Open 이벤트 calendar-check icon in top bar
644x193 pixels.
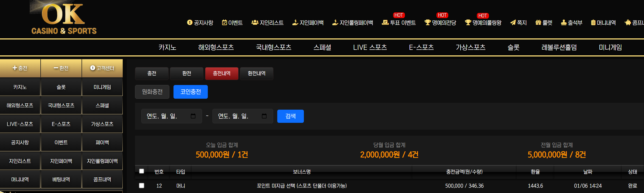coord(224,22)
